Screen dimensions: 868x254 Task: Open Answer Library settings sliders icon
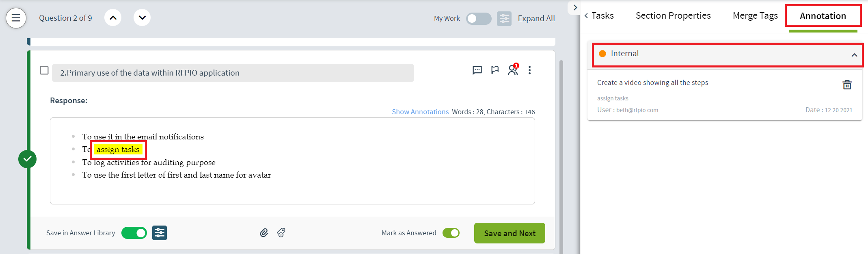click(x=160, y=233)
